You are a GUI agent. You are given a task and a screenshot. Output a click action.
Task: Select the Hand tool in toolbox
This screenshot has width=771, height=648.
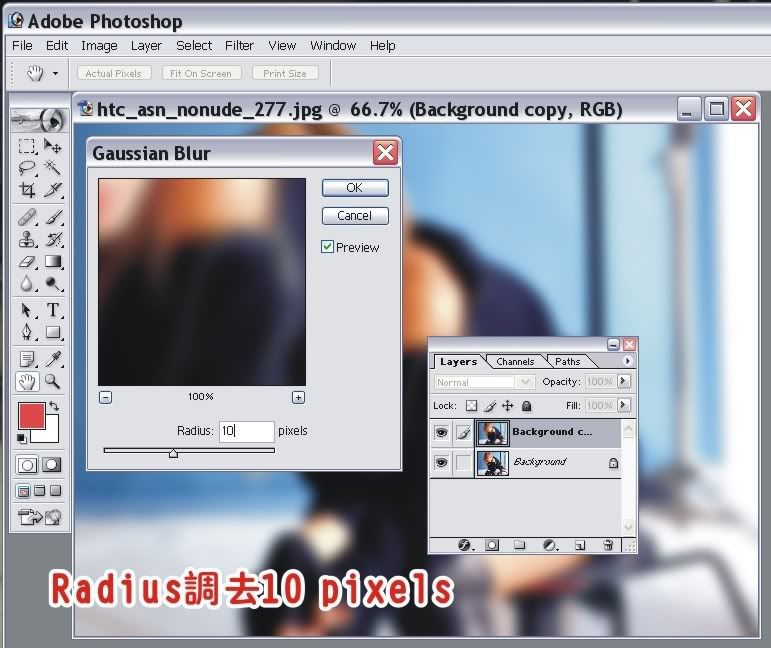pyautogui.click(x=27, y=382)
